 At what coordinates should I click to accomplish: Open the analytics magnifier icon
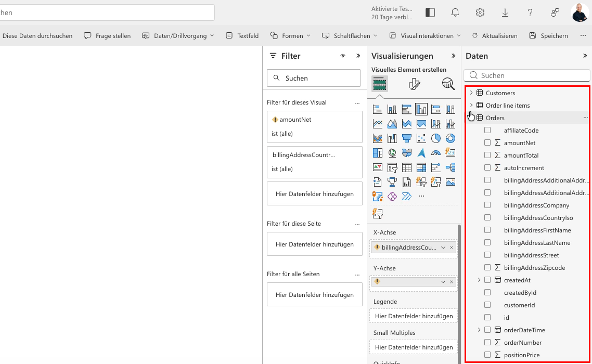448,84
